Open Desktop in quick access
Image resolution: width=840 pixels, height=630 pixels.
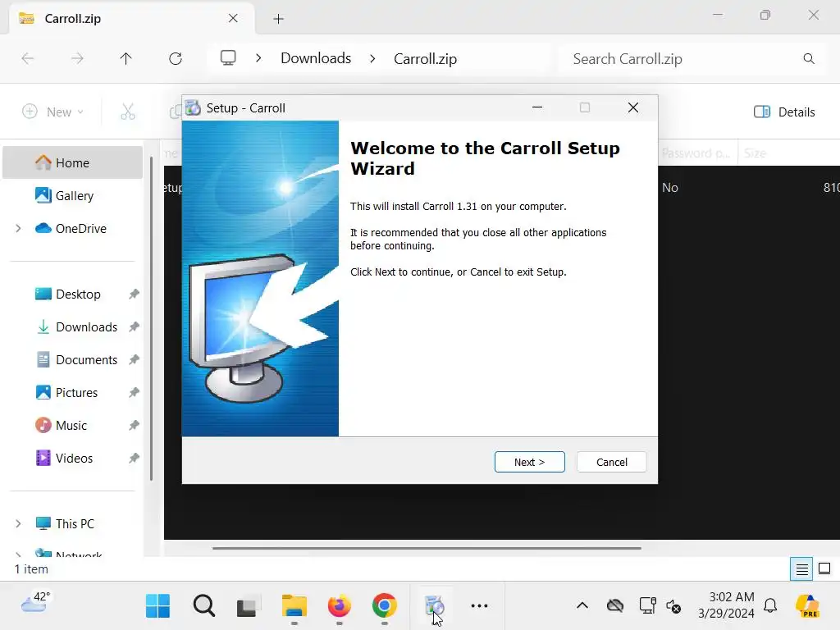[72, 294]
